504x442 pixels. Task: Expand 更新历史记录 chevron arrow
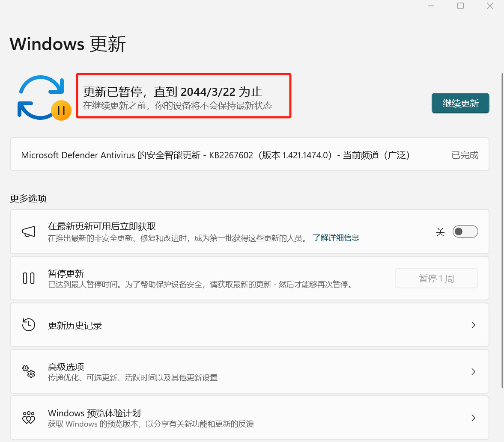click(x=473, y=325)
